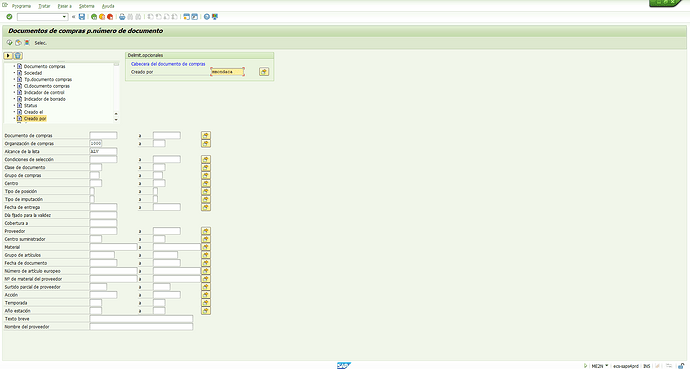Open the command field dropdown arrow
The image size is (690, 369).
65,17
